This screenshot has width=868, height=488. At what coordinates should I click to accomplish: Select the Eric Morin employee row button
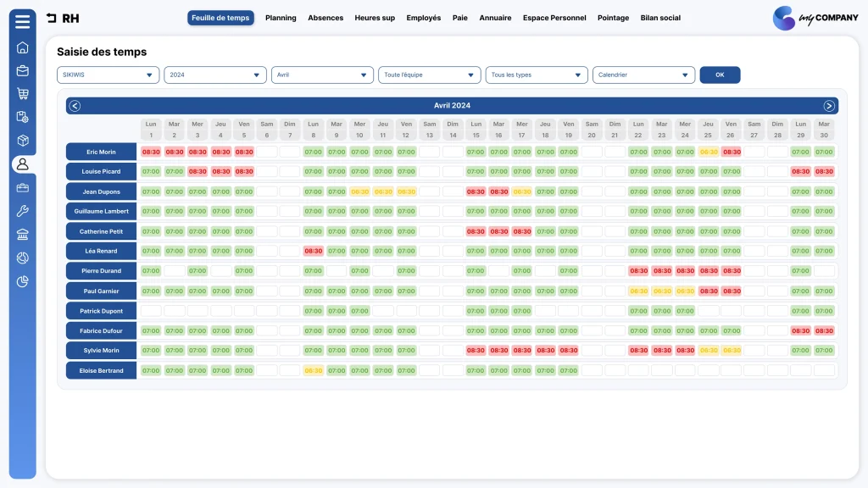tap(102, 152)
